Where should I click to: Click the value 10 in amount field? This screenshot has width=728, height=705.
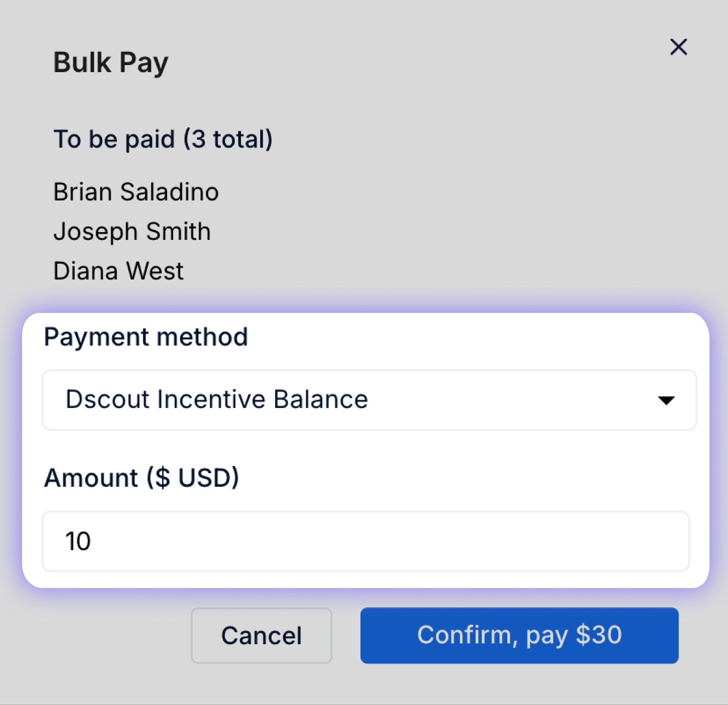[x=78, y=541]
